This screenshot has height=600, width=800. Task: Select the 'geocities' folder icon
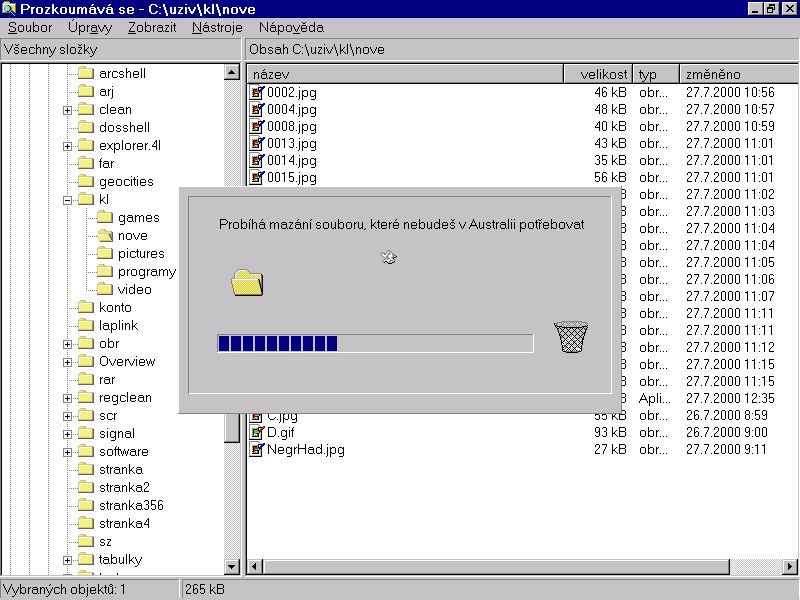(85, 182)
